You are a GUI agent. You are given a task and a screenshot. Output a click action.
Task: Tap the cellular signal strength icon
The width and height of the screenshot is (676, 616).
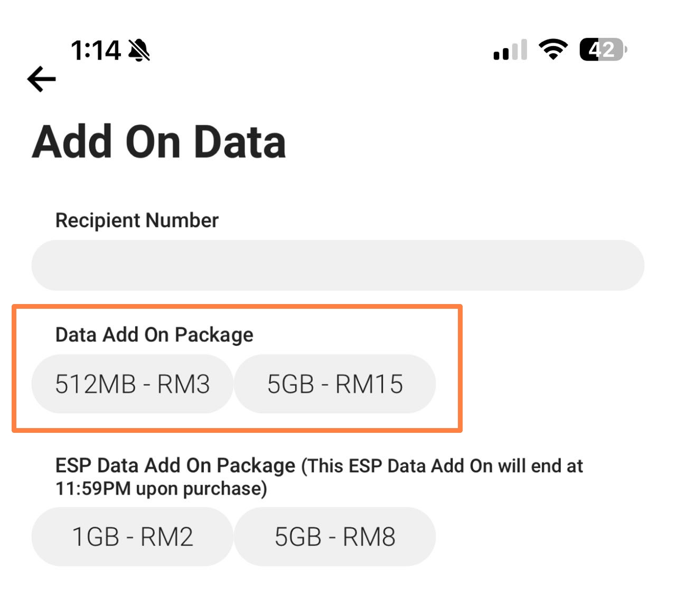click(x=510, y=50)
